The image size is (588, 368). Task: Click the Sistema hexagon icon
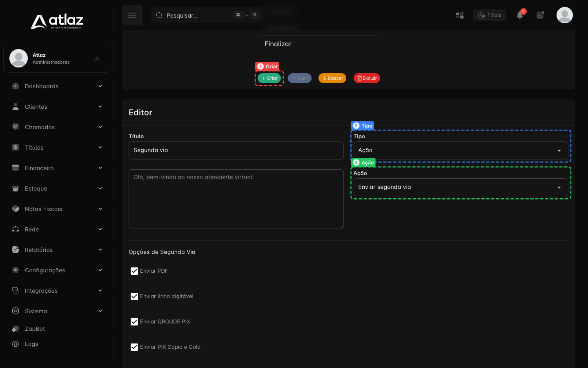[16, 311]
